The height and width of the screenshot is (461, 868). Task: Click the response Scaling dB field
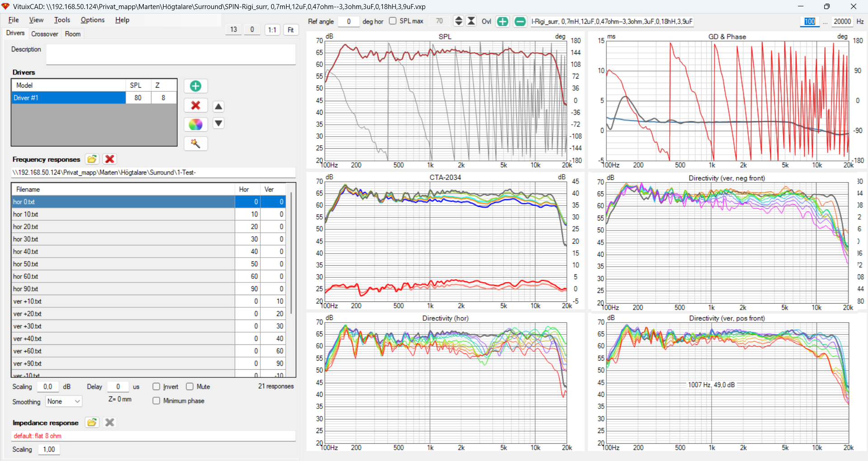tap(48, 386)
